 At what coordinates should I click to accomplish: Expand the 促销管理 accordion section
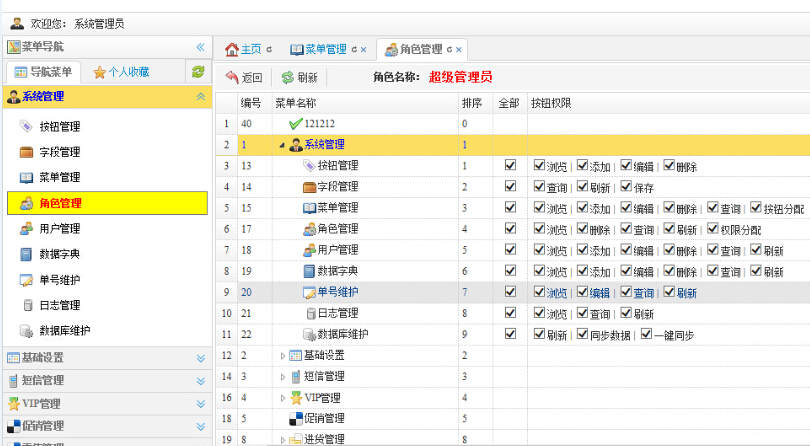coord(201,426)
